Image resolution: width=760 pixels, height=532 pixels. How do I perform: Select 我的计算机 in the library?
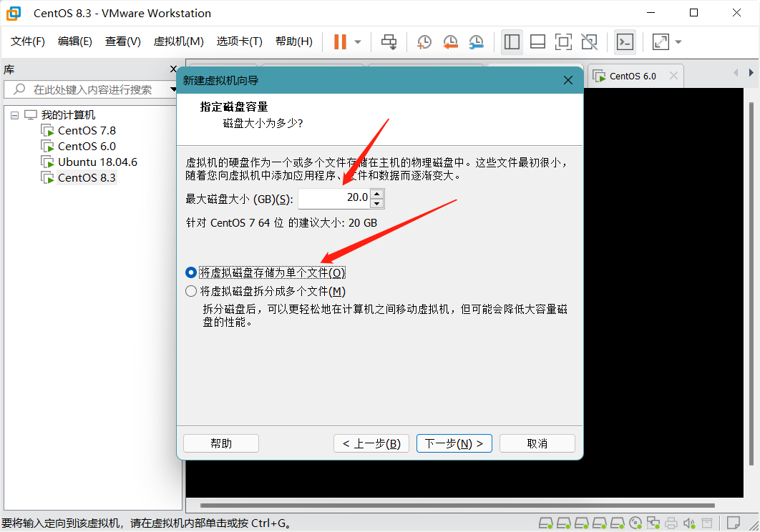68,115
